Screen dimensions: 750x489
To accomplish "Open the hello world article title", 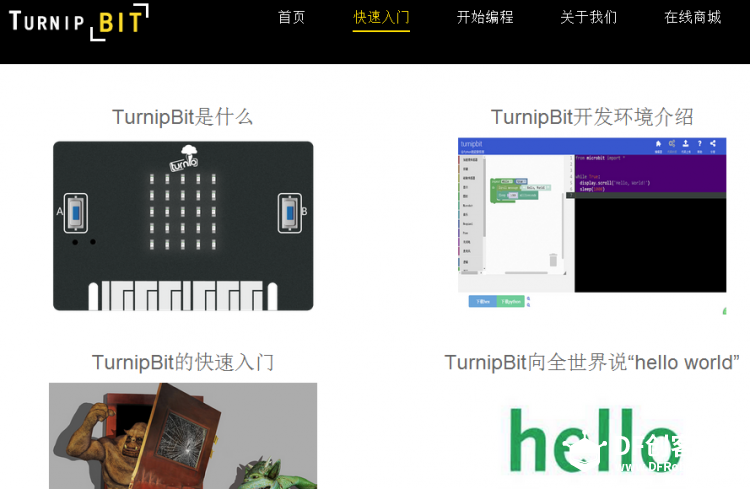I will pyautogui.click(x=592, y=362).
